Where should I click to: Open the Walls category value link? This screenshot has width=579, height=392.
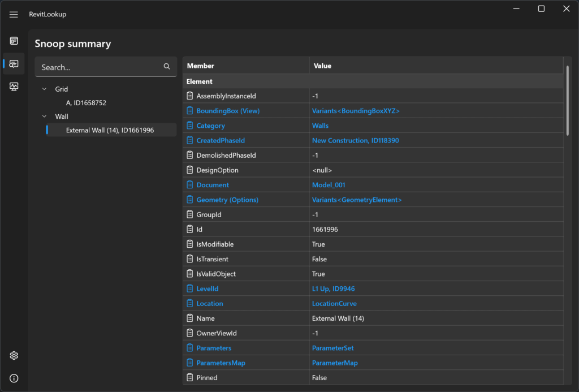[320, 126]
